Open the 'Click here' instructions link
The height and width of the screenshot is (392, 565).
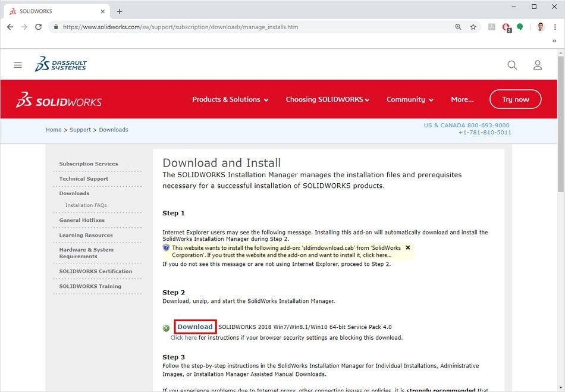coord(183,337)
